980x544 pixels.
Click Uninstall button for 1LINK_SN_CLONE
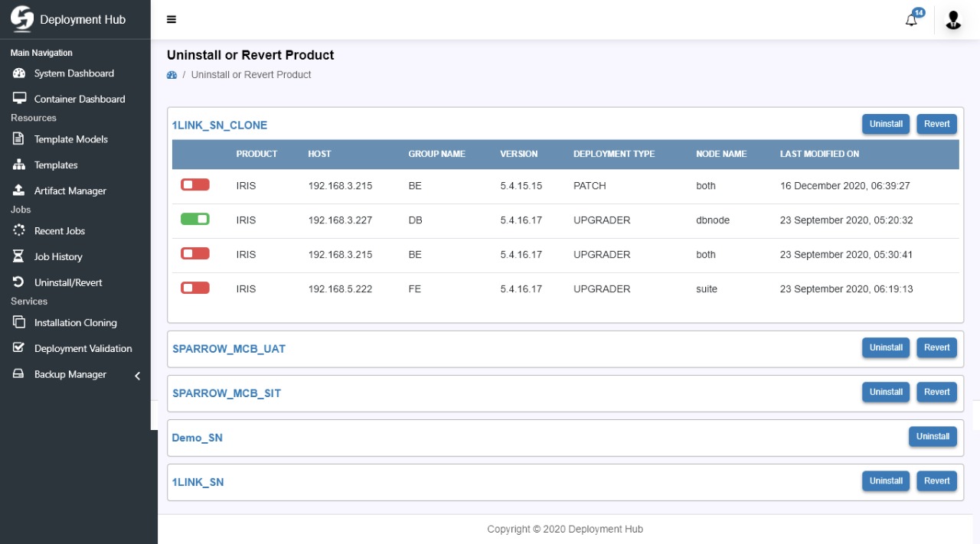point(886,124)
